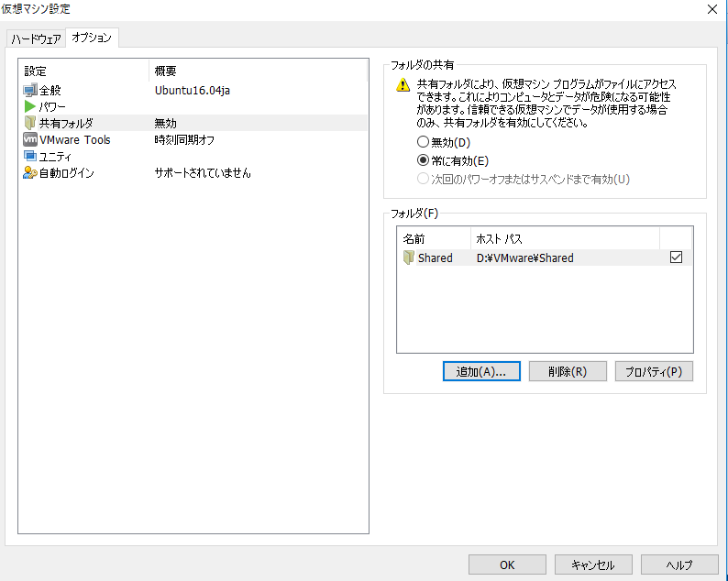Screen dimensions: 728x581
Task: Click the ユニティ window icon
Action: click(x=30, y=156)
